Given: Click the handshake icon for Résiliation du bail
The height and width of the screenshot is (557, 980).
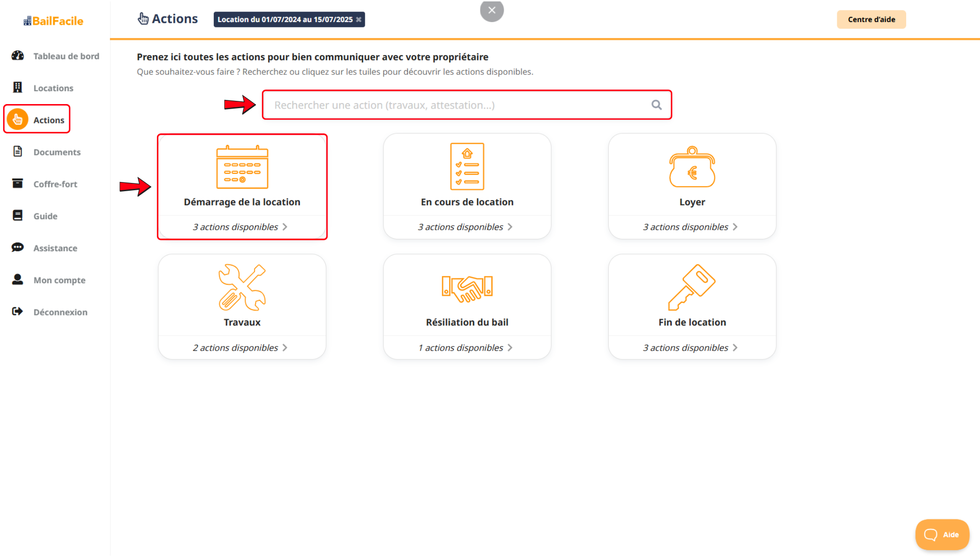Looking at the screenshot, I should (467, 288).
